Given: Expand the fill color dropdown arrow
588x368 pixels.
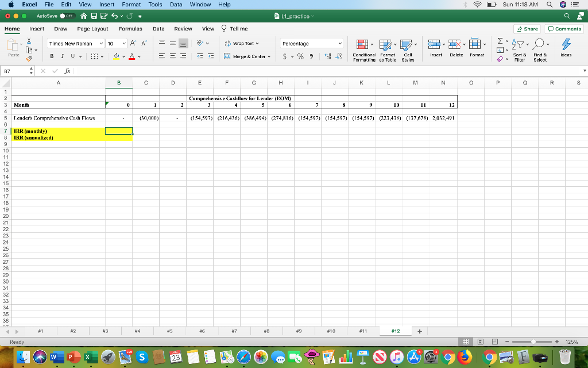Looking at the screenshot, I should [x=124, y=57].
